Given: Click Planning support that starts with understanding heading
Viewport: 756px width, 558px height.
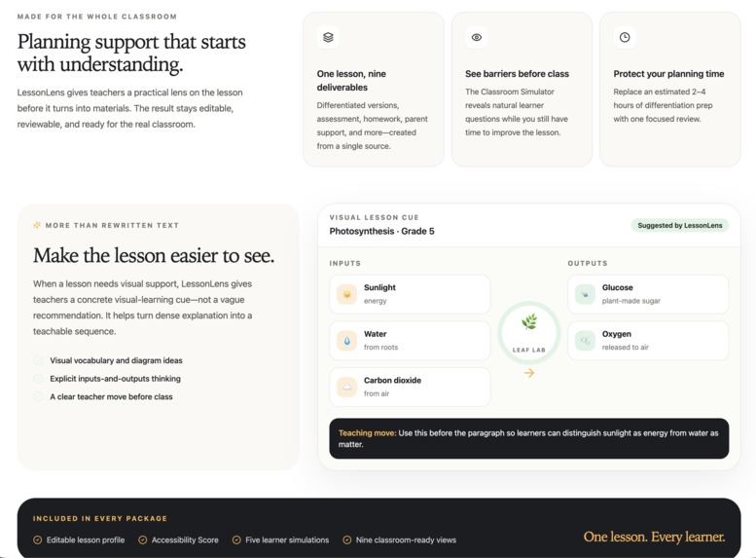Looking at the screenshot, I should [131, 53].
